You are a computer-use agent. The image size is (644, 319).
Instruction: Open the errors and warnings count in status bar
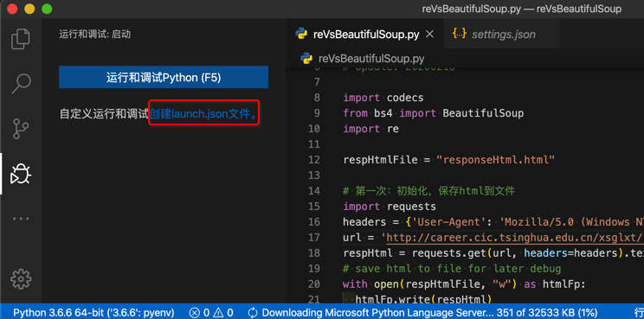click(x=211, y=312)
